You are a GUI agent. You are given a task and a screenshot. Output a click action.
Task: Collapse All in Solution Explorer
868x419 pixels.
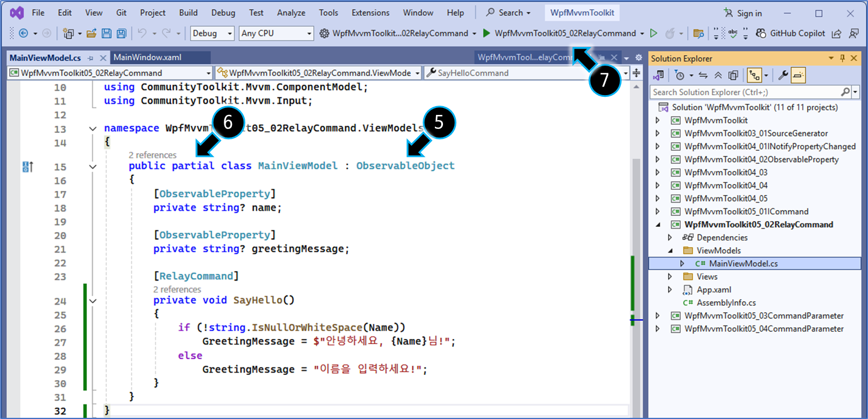[x=718, y=75]
